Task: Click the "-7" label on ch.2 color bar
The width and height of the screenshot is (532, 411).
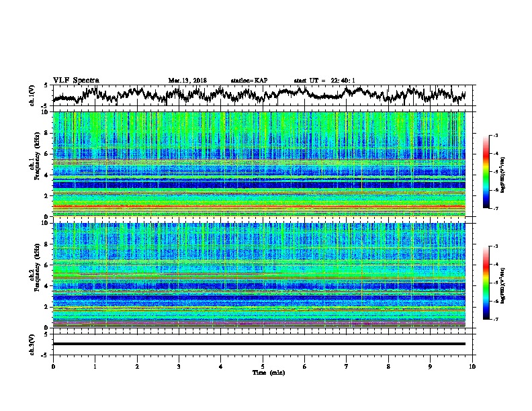Action: (x=496, y=319)
